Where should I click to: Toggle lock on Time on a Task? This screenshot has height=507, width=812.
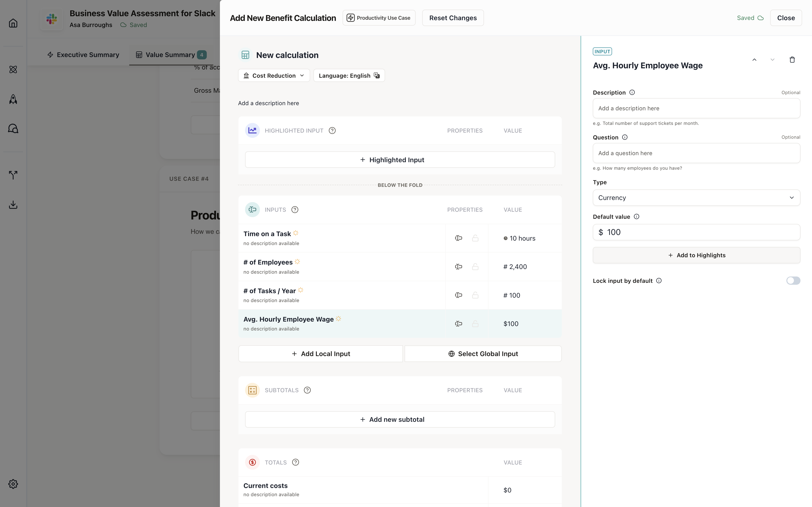point(475,238)
